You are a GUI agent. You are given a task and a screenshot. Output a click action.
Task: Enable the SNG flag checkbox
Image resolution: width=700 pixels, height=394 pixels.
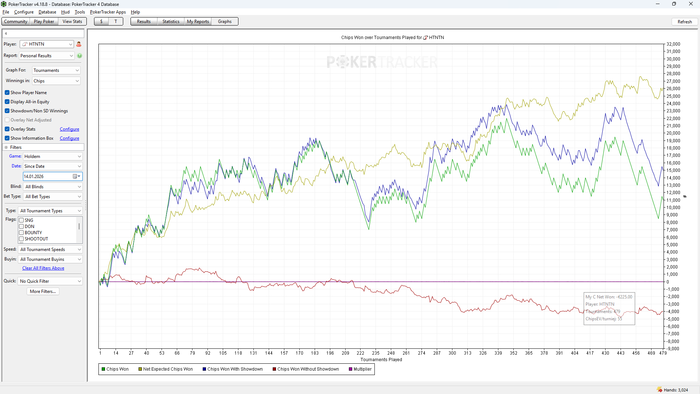pos(21,220)
